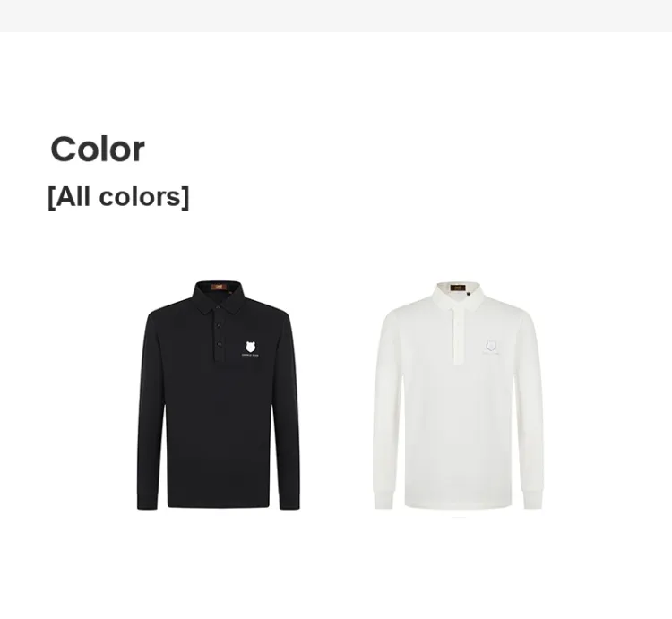
Task: Click the black polo's left sleeve cuff
Action: (147, 501)
